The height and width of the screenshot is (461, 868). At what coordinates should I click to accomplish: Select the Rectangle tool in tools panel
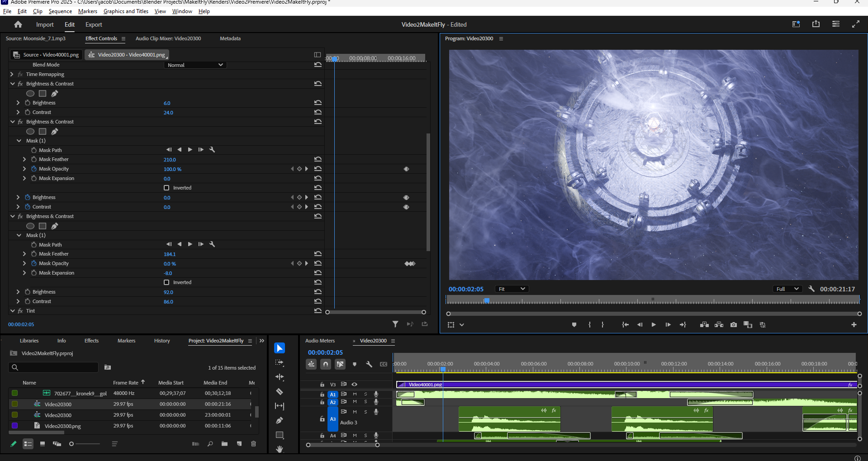(x=280, y=435)
